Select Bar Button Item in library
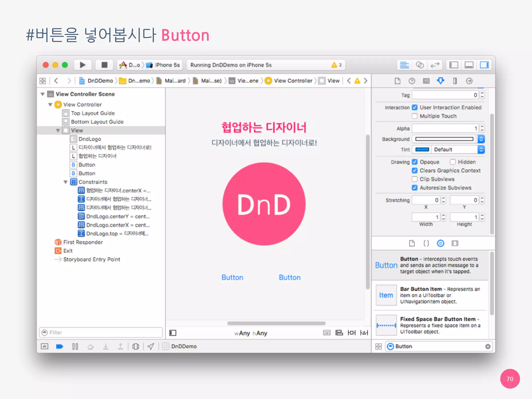Screen dimensions: 532x399 coord(430,295)
